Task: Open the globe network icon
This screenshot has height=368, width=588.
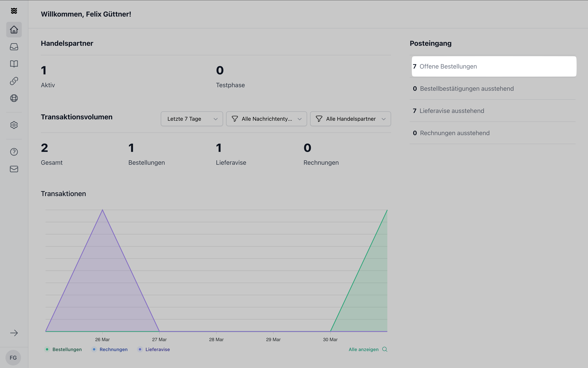Action: (14, 98)
